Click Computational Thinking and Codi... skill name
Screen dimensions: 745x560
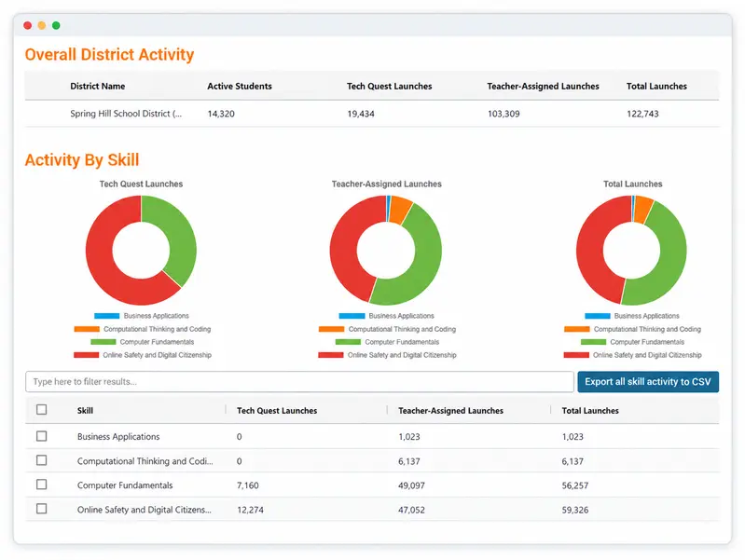pos(145,461)
